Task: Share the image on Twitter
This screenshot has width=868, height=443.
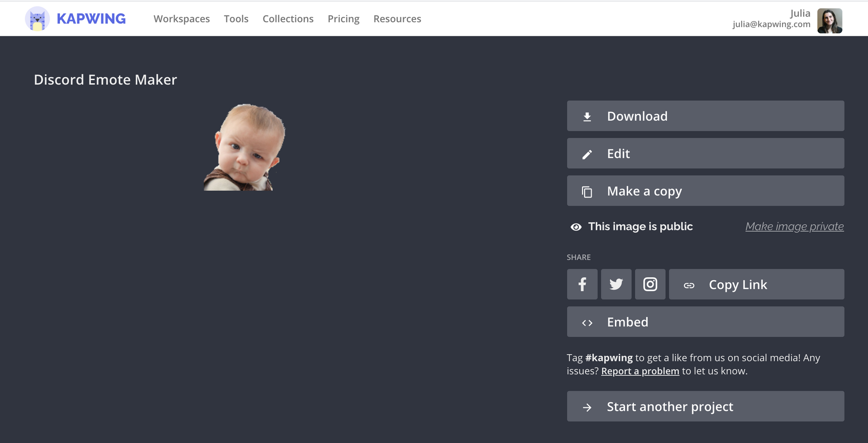Action: point(616,284)
